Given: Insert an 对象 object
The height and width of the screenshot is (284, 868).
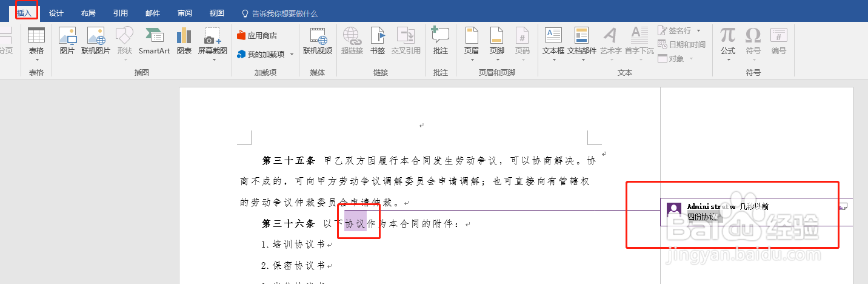Looking at the screenshot, I should tap(671, 58).
